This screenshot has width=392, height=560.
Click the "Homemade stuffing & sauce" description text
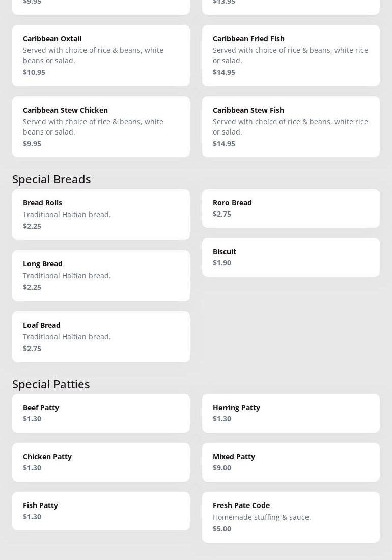(x=262, y=517)
